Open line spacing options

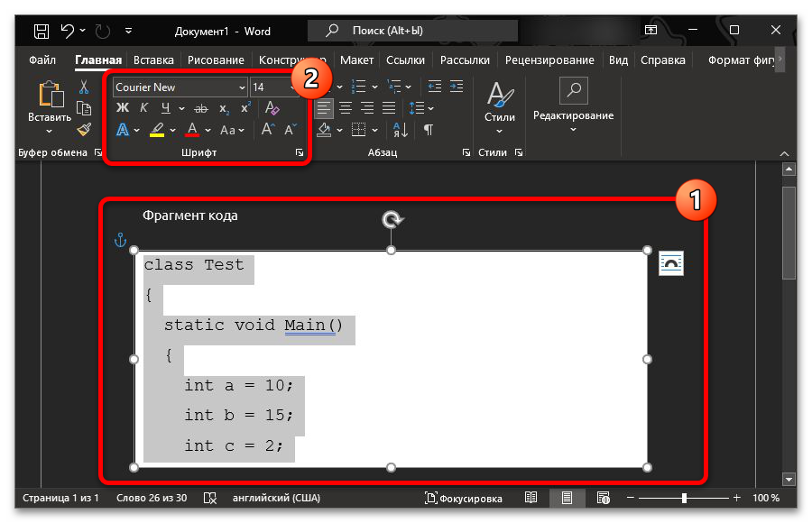click(420, 108)
